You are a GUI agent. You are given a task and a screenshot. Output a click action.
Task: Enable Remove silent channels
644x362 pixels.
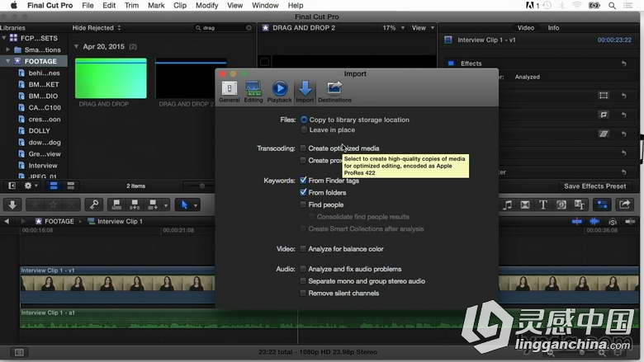pos(303,293)
